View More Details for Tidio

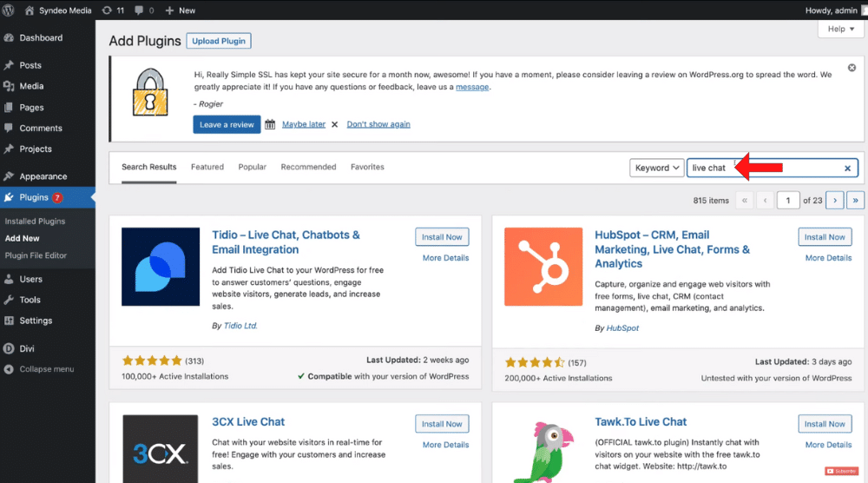pos(445,257)
